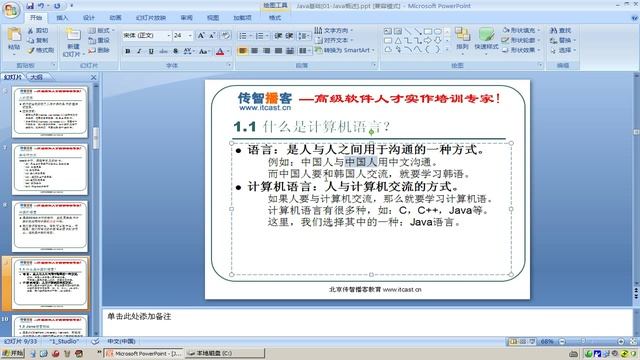The width and height of the screenshot is (640, 360).
Task: Switch to the Insert (插入) ribbon tab
Action: pos(62,18)
